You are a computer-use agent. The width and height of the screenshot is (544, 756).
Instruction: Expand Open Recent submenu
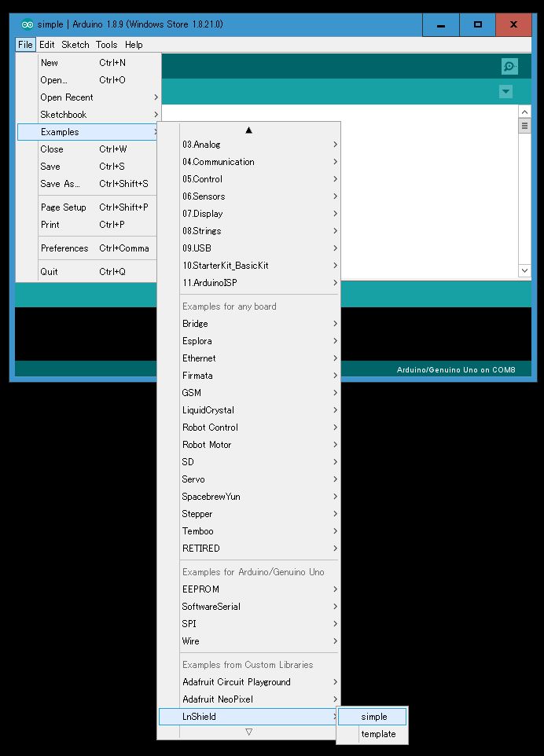[x=88, y=97]
